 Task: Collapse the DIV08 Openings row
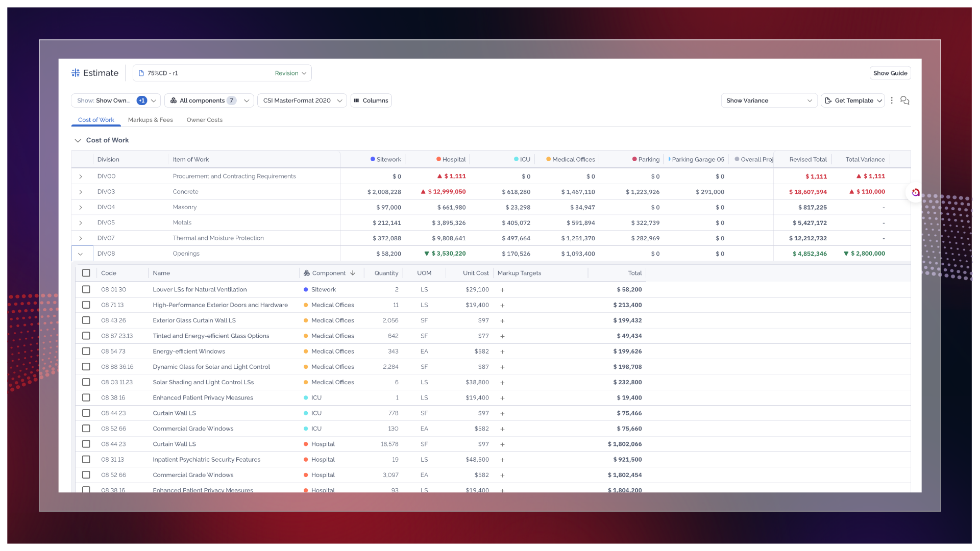click(x=81, y=254)
